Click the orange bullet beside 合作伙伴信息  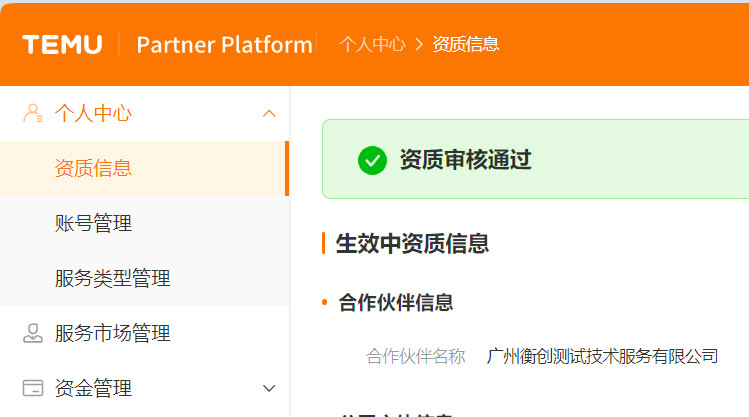click(325, 302)
